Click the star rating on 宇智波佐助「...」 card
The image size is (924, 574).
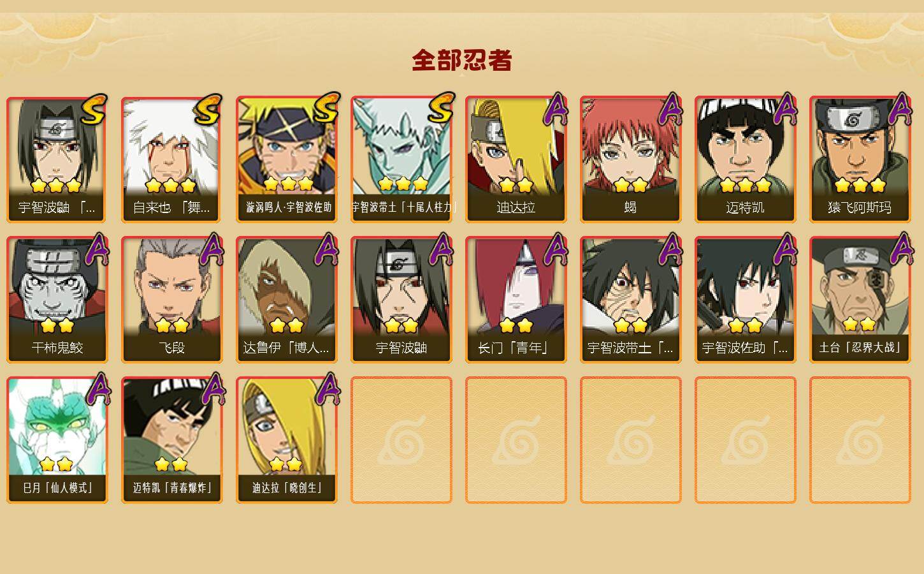(746, 325)
